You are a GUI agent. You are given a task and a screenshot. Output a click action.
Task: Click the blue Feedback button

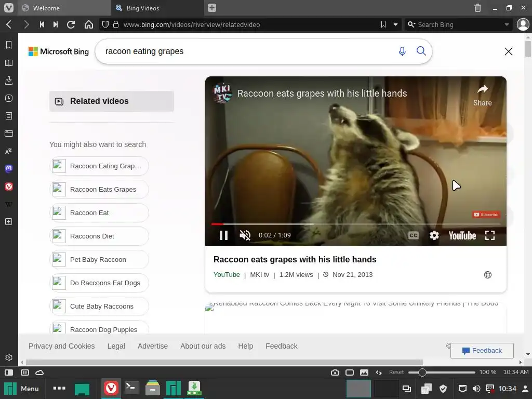(482, 351)
